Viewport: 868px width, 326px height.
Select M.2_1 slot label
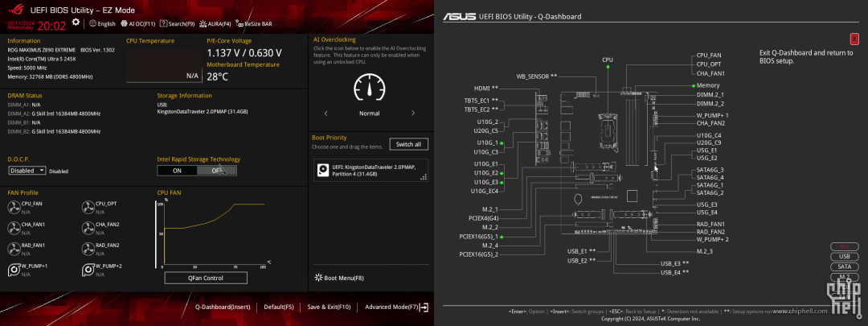pos(490,209)
